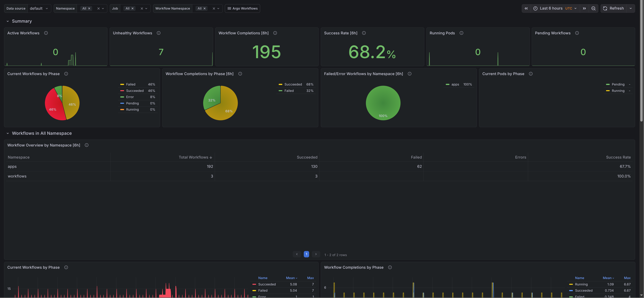The width and height of the screenshot is (644, 298).
Task: Click the info icon on Active Workflows panel
Action: 46,33
